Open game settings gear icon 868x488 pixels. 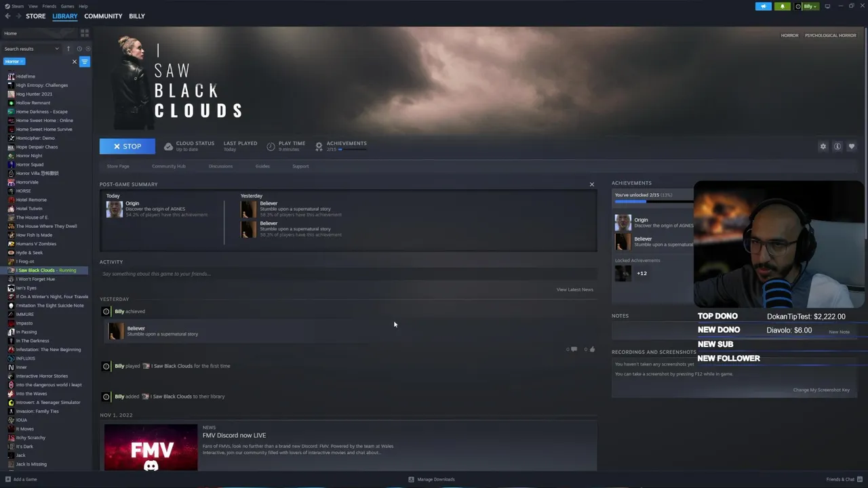coord(823,146)
